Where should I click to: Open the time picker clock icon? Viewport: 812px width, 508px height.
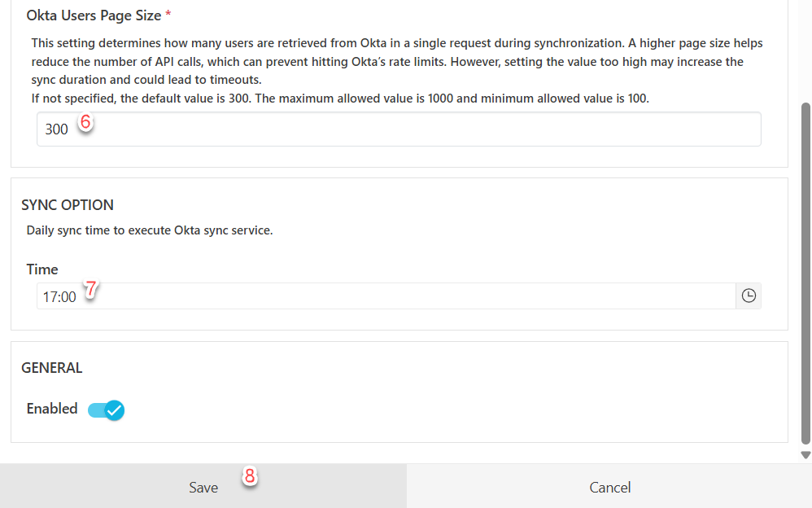tap(749, 296)
